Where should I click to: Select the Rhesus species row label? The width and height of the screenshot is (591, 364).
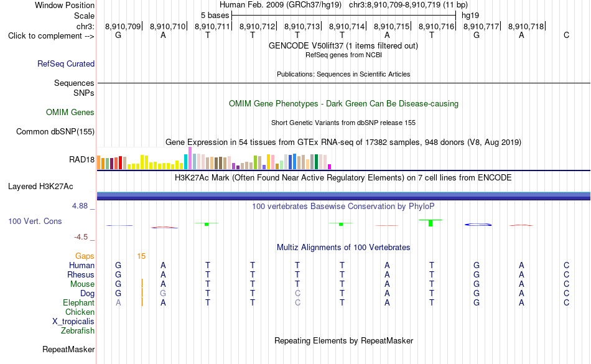[81, 274]
